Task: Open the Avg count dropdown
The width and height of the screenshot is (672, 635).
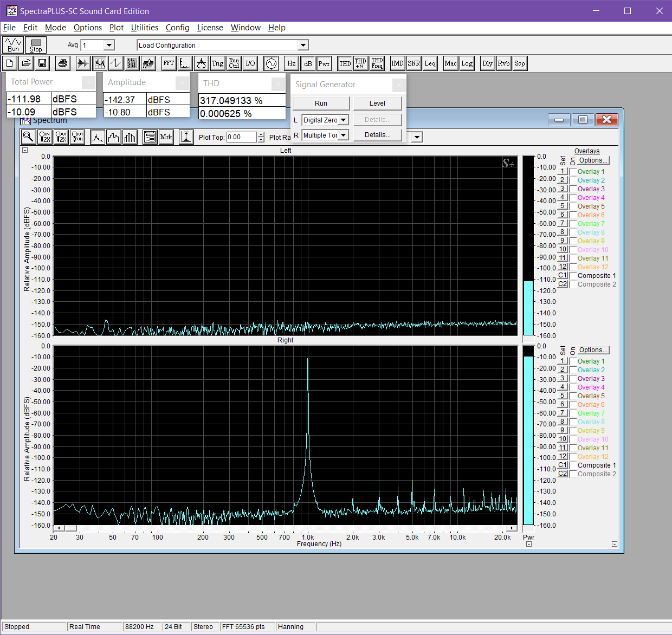Action: [109, 46]
